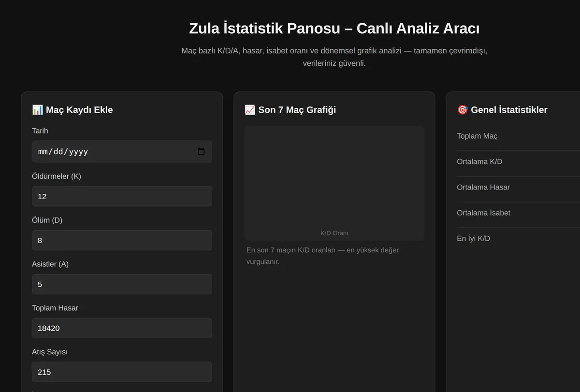Click the Tarih date input field
This screenshot has height=392, width=580.
coord(122,152)
